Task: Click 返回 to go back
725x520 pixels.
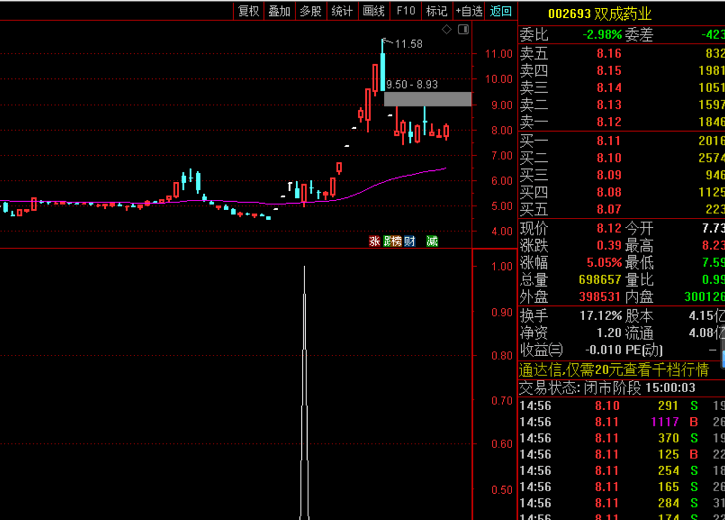Action: [x=500, y=11]
